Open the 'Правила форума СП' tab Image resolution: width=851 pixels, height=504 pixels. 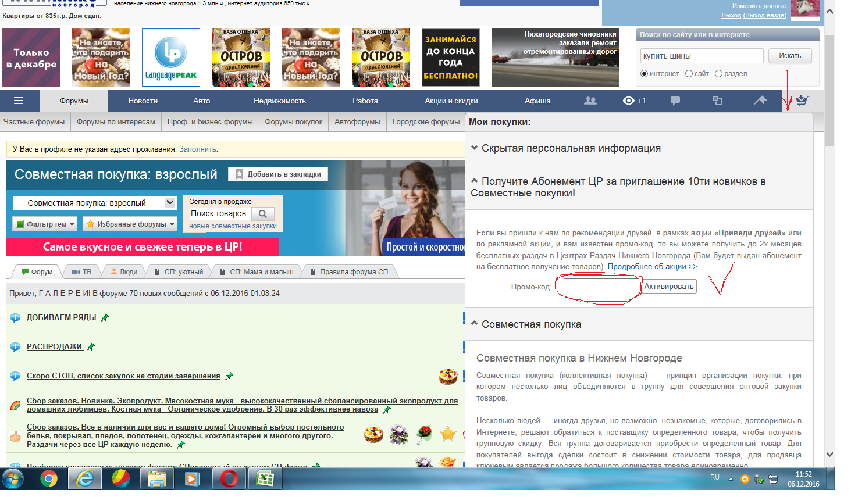click(349, 271)
